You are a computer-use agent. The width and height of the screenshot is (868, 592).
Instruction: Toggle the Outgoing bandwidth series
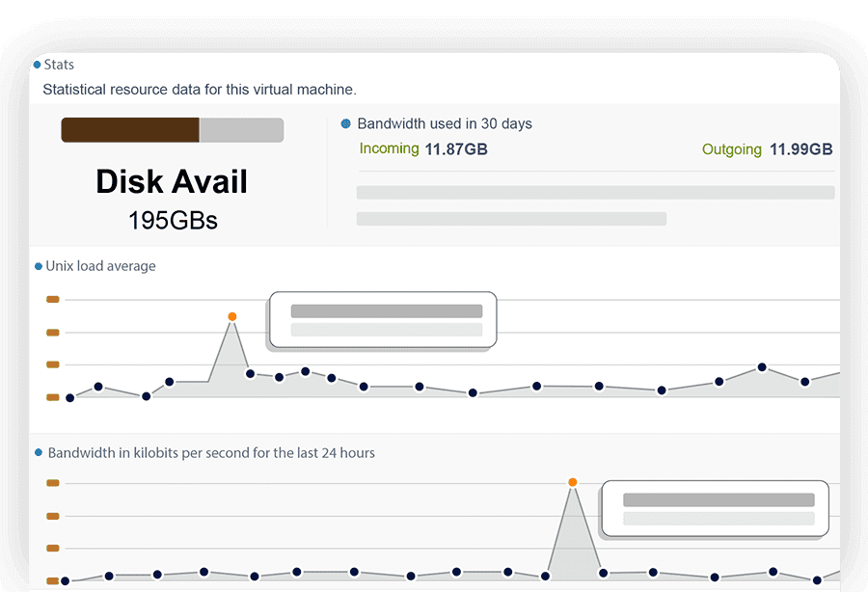coord(732,149)
